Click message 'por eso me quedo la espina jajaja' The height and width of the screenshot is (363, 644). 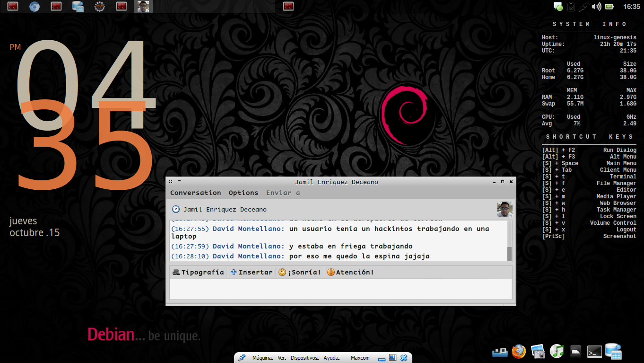coord(359,256)
